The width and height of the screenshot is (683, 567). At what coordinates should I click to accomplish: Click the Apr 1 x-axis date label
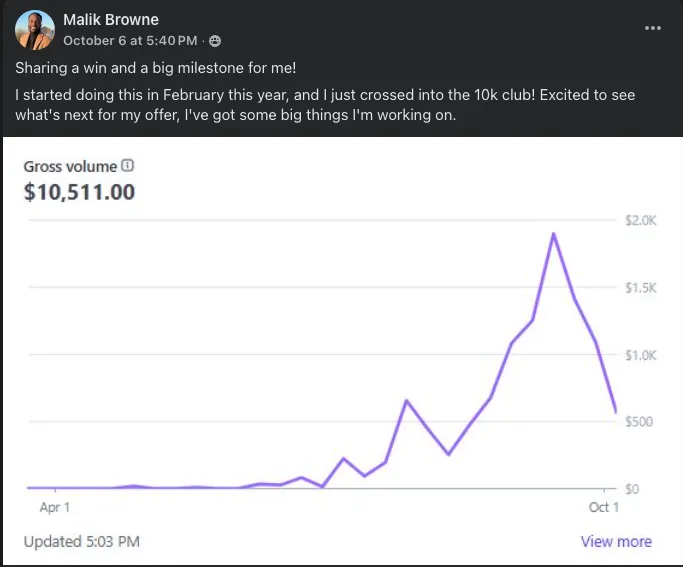coord(55,507)
